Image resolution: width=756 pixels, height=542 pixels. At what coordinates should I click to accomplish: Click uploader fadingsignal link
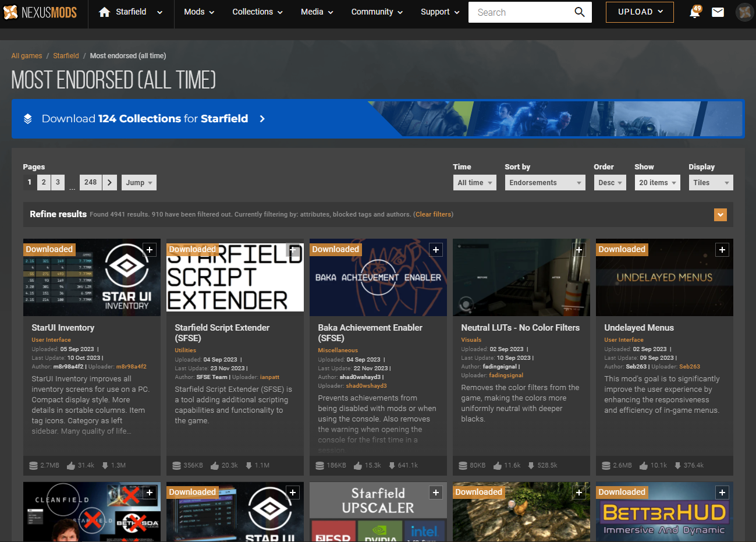point(506,375)
